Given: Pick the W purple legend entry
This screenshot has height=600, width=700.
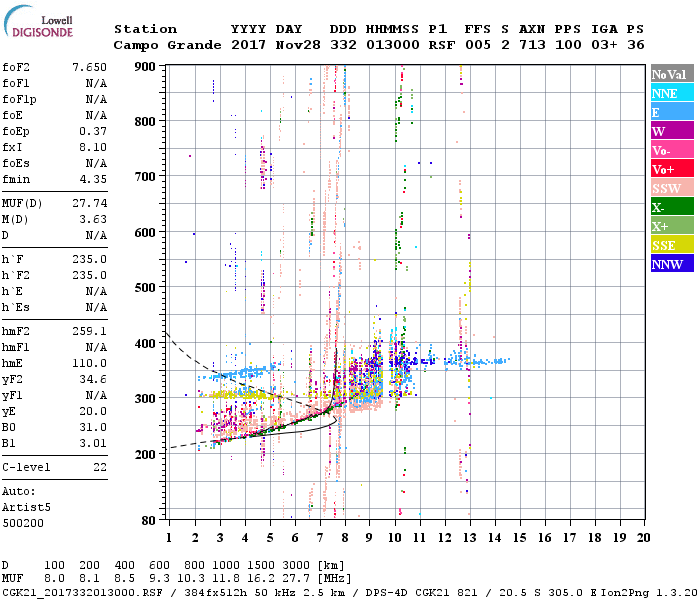Looking at the screenshot, I should click(x=671, y=131).
